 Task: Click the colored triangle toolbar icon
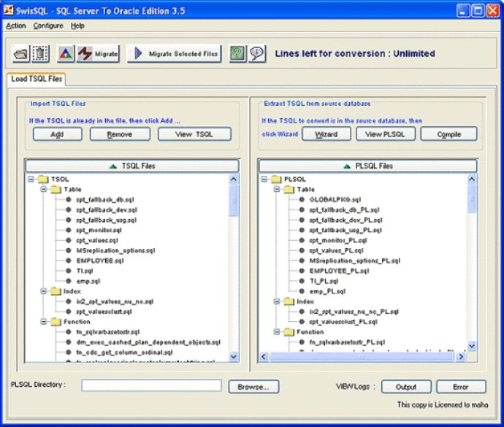click(x=66, y=53)
